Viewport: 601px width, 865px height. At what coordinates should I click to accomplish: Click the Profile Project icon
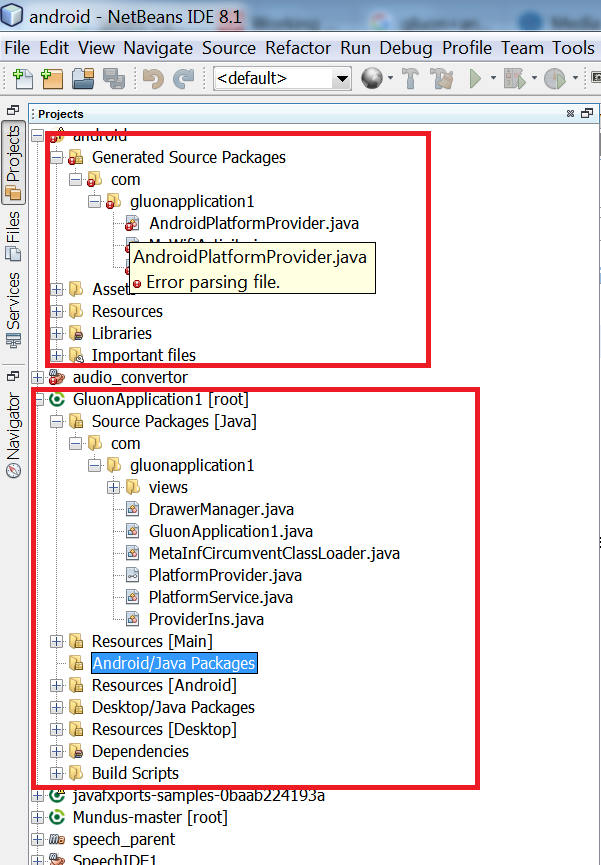pyautogui.click(x=555, y=79)
